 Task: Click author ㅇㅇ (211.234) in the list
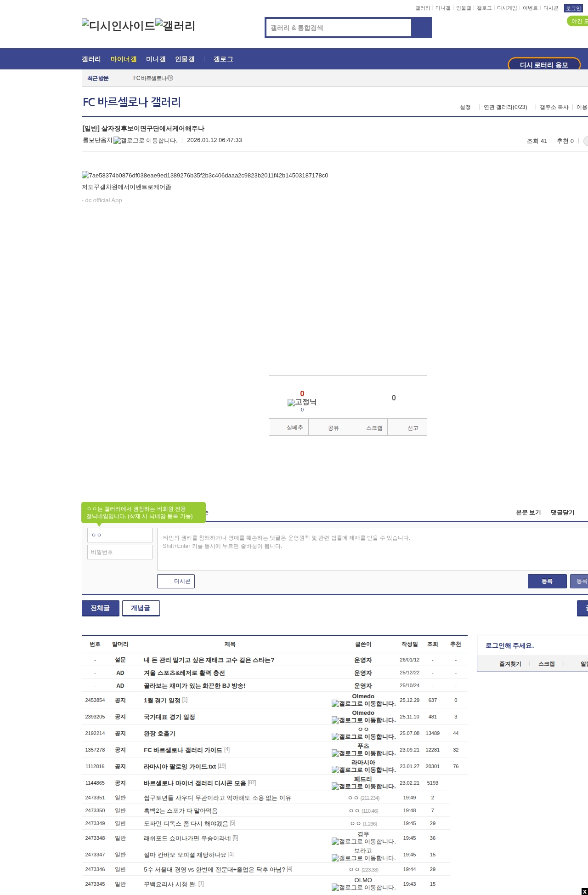[364, 798]
